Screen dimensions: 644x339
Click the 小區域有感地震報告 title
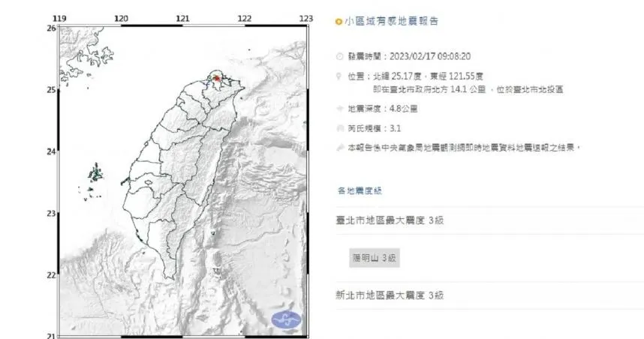(387, 22)
